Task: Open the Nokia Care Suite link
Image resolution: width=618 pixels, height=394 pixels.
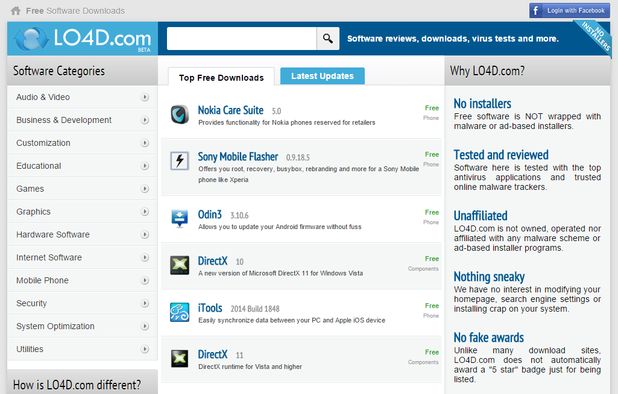Action: pyautogui.click(x=231, y=110)
